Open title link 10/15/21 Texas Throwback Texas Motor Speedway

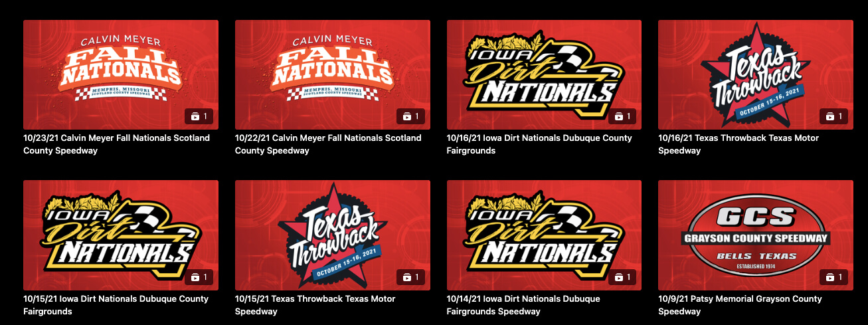point(315,305)
